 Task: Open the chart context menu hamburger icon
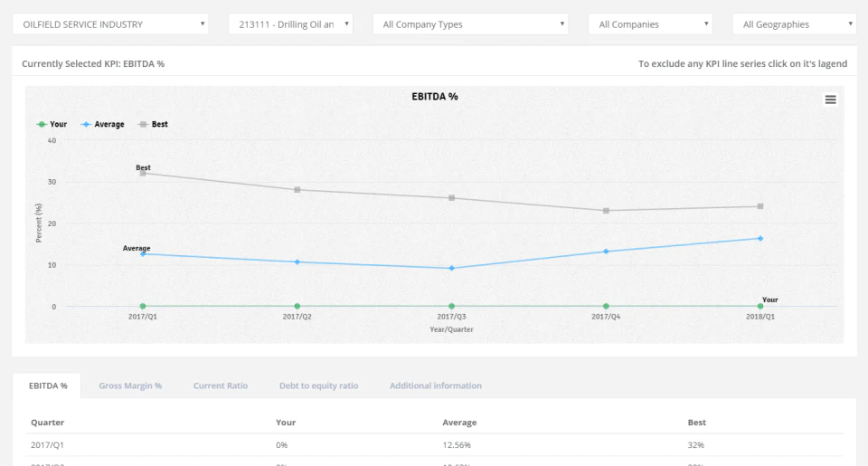coord(830,100)
